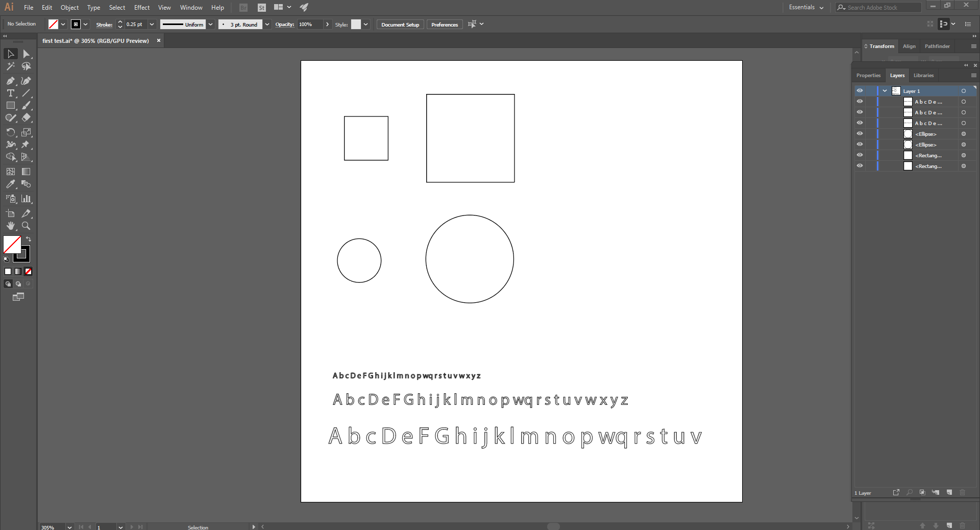
Task: Enable Draw Normal mode
Action: tap(8, 284)
